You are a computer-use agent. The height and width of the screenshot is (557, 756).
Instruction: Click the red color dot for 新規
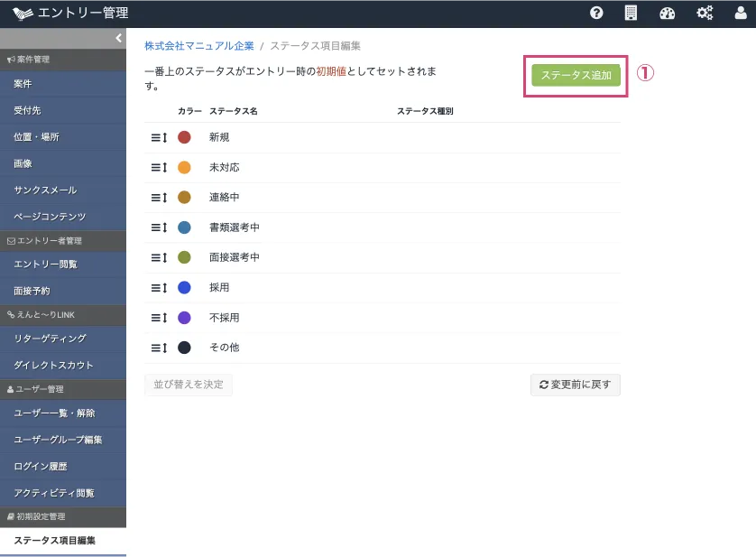point(184,137)
